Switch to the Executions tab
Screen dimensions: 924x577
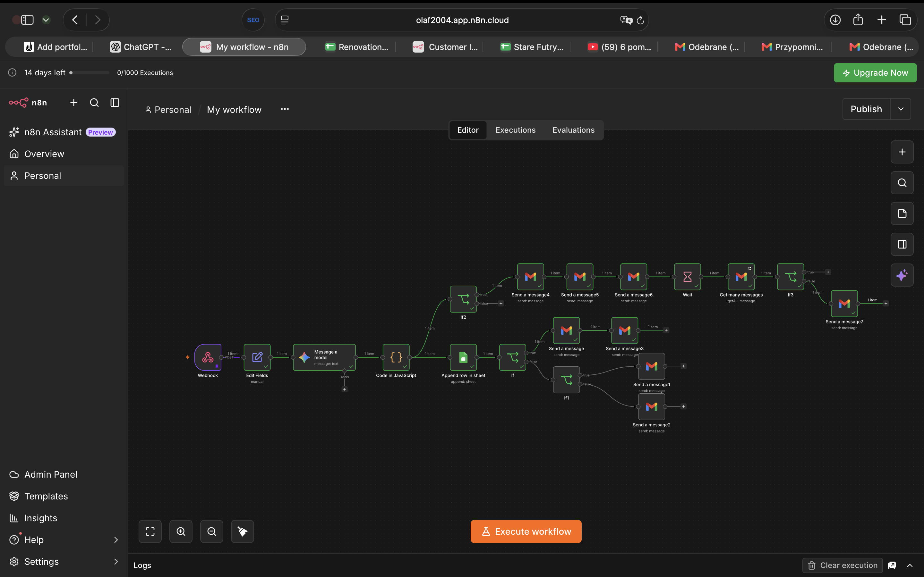516,130
